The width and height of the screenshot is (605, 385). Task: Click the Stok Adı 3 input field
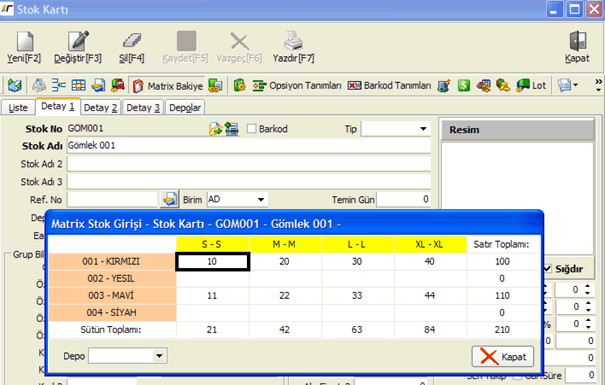coord(249,182)
